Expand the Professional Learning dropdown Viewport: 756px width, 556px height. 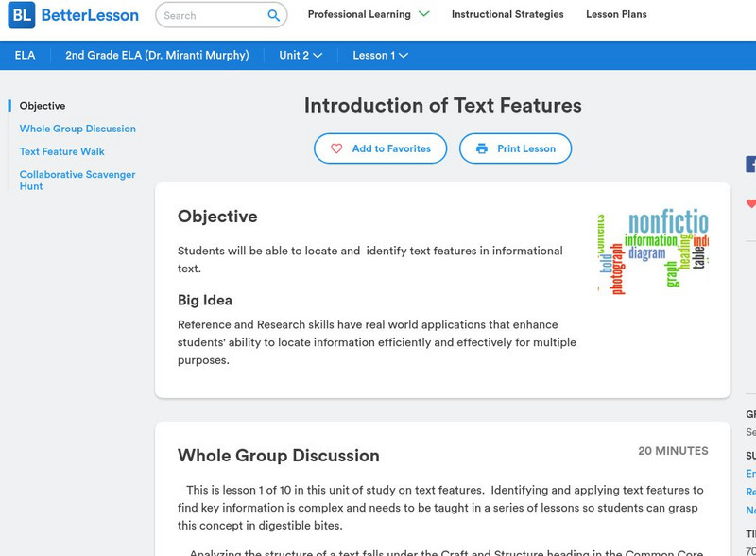pyautogui.click(x=423, y=14)
